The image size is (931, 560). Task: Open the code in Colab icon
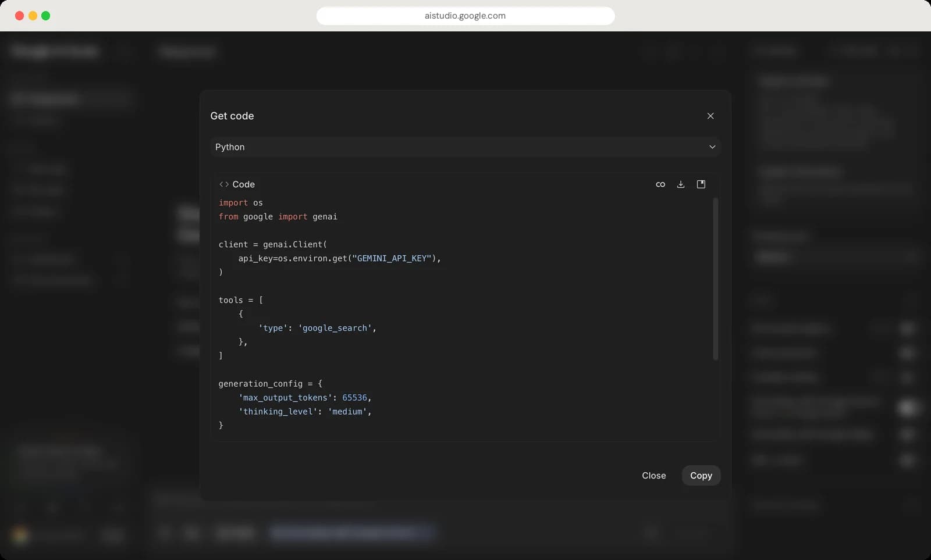pos(660,184)
